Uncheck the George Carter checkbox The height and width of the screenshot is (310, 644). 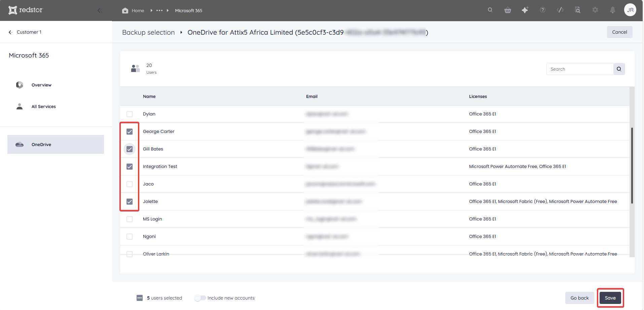130,132
